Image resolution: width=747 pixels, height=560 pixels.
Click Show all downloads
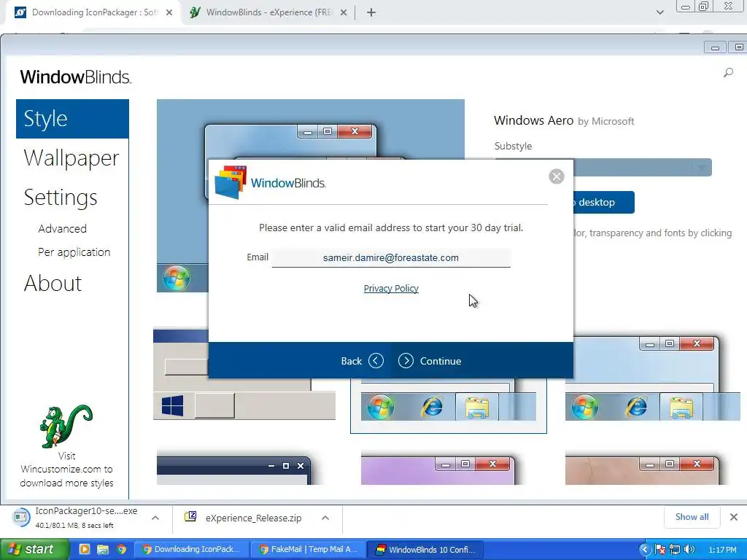(x=692, y=517)
